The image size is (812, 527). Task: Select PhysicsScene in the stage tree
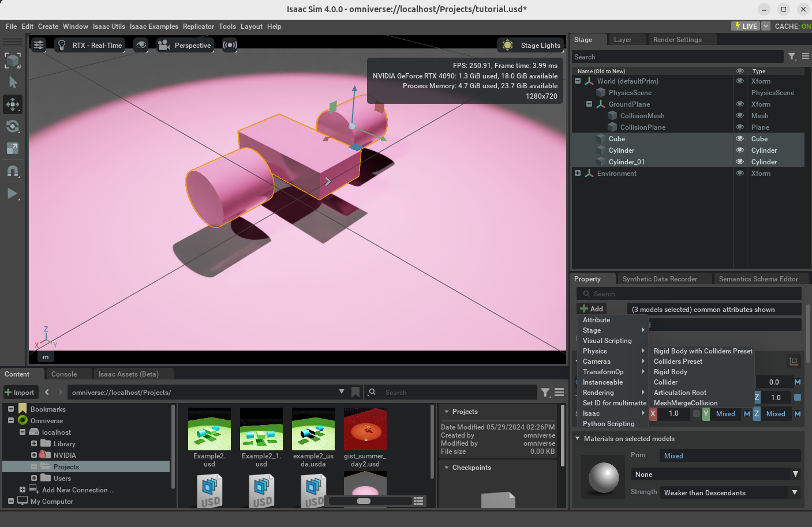(x=630, y=93)
